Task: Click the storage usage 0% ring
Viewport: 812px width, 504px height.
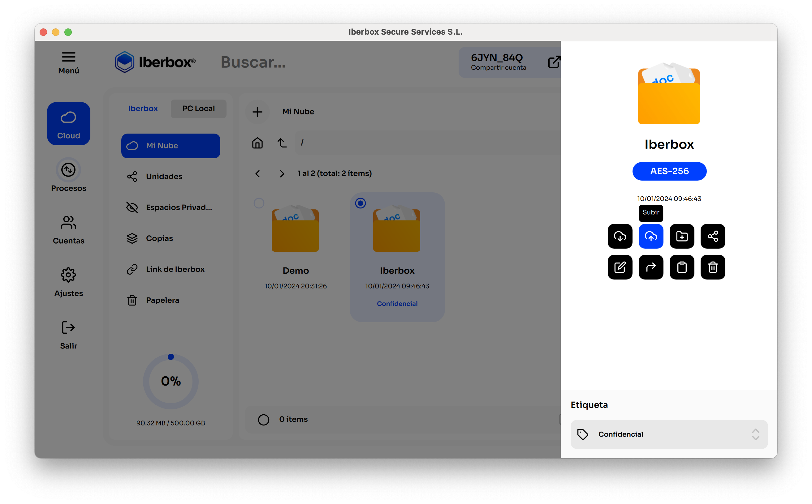Action: [171, 381]
